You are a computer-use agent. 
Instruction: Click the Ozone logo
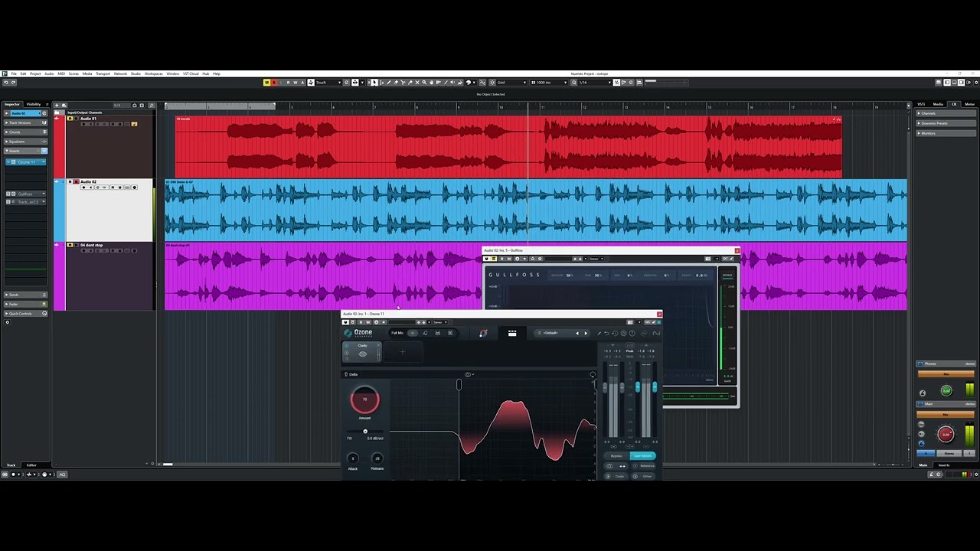tap(358, 333)
